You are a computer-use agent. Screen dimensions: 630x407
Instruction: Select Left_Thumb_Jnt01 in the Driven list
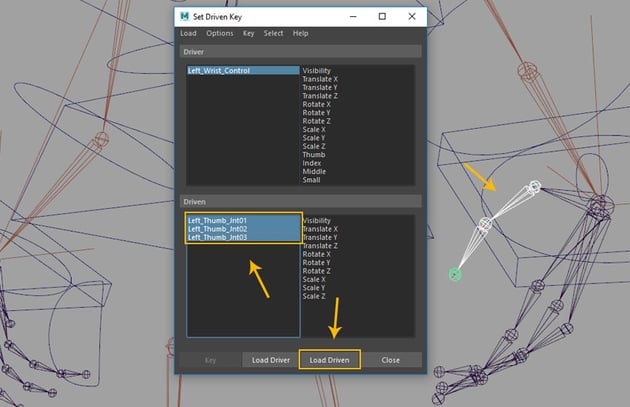217,220
